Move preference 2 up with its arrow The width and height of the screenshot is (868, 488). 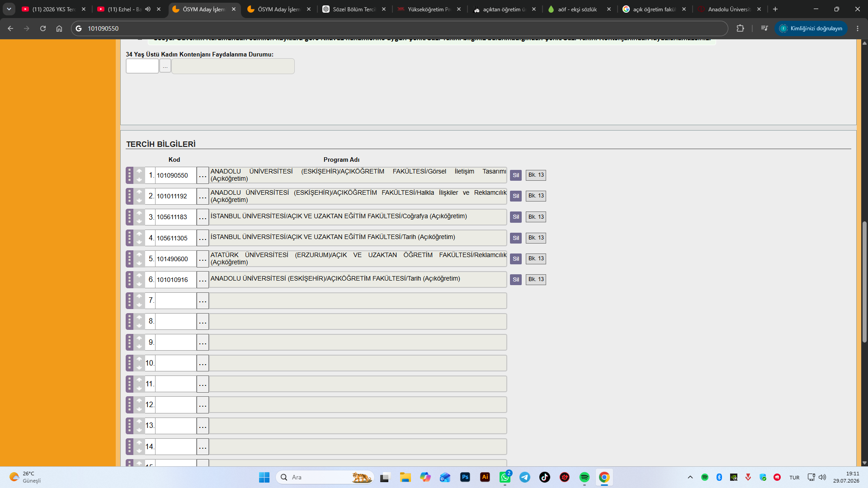(x=139, y=192)
